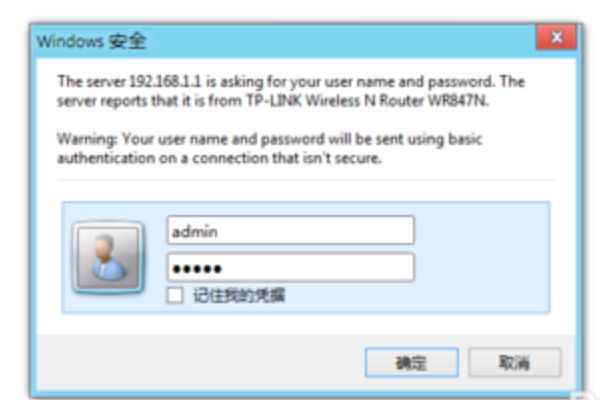
Task: Place cursor after the word admin
Action: (x=219, y=232)
